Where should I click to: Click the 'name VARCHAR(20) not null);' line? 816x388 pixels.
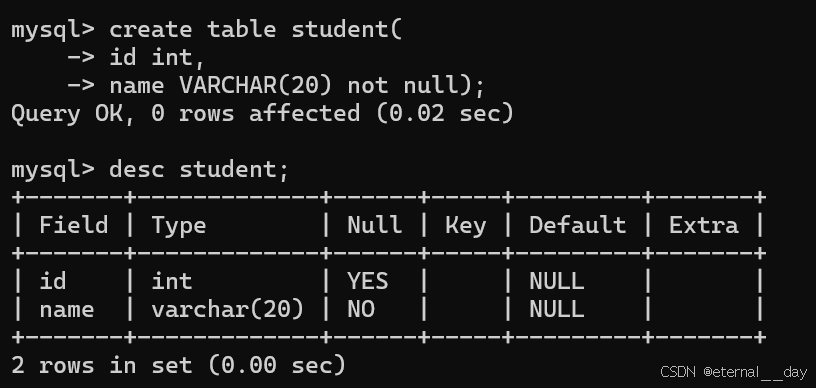pos(297,86)
